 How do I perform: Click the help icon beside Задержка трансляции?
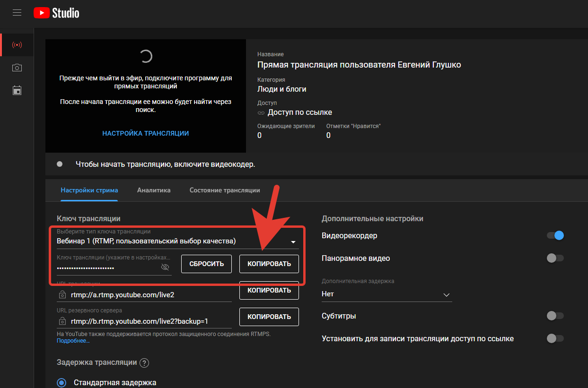click(145, 363)
